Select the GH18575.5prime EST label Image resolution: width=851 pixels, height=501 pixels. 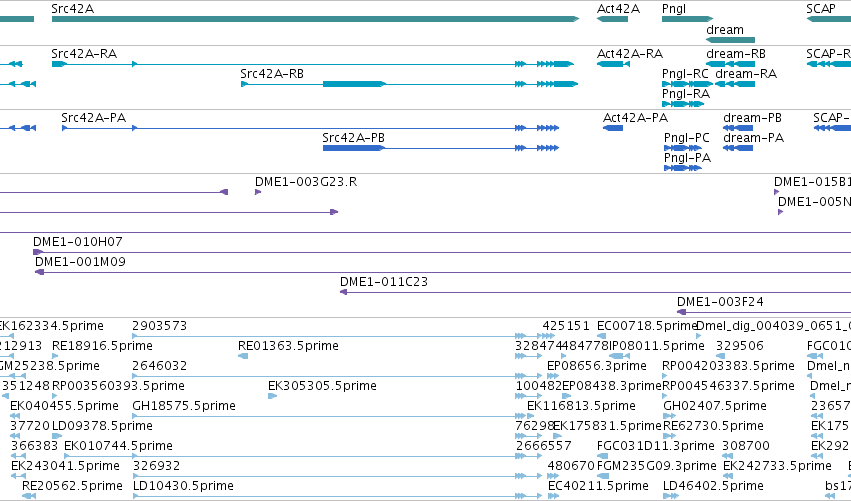pos(184,407)
